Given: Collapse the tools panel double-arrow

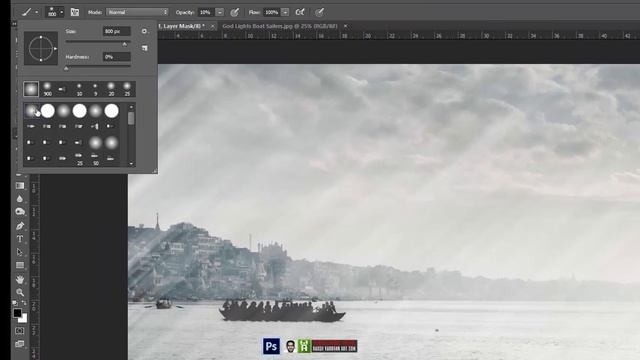Looking at the screenshot, I should tap(14, 24).
